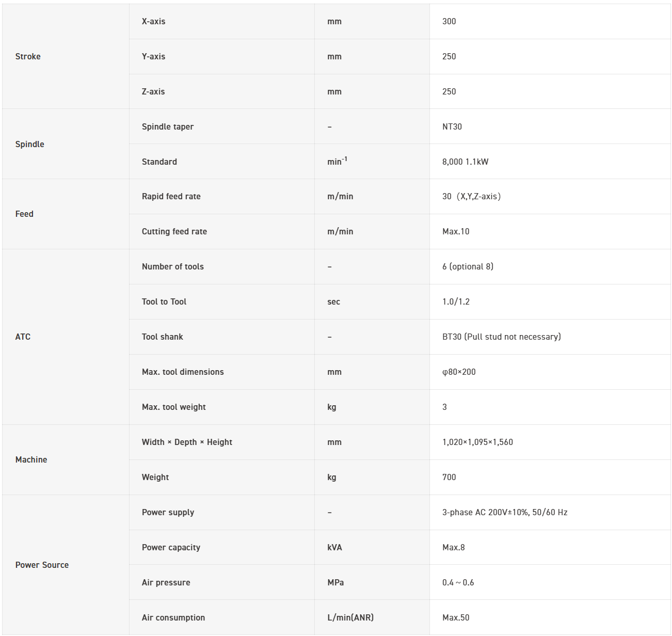Screen dimensions: 672x636
Task: Select the kVA unit cell
Action: point(334,547)
